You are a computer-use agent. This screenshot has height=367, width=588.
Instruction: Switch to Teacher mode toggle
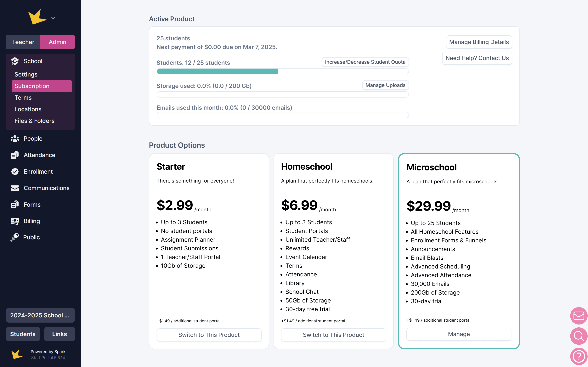(23, 42)
